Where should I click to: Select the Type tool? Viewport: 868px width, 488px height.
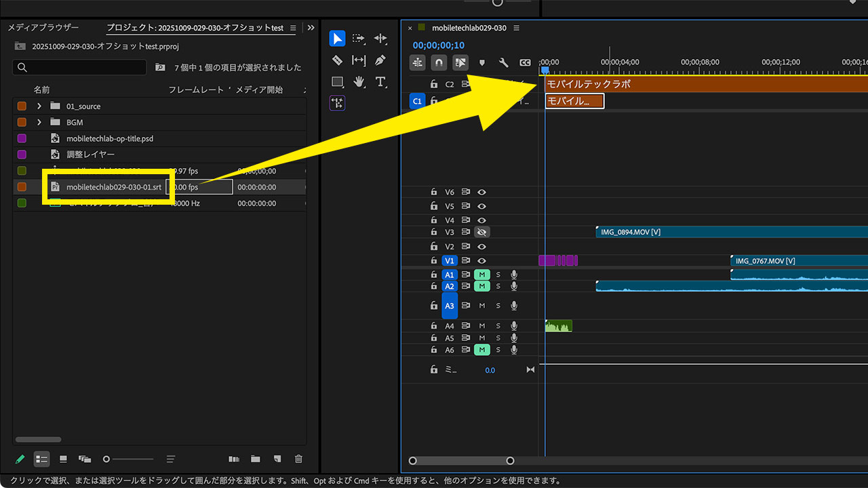click(380, 82)
